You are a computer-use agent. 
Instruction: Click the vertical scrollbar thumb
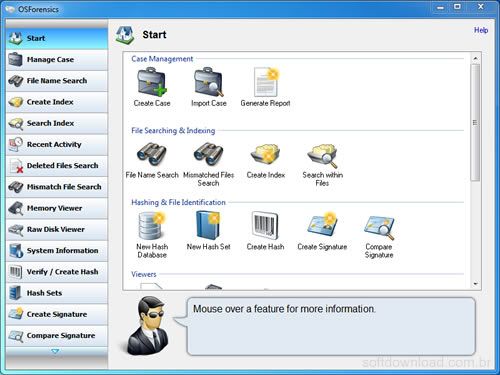475,122
